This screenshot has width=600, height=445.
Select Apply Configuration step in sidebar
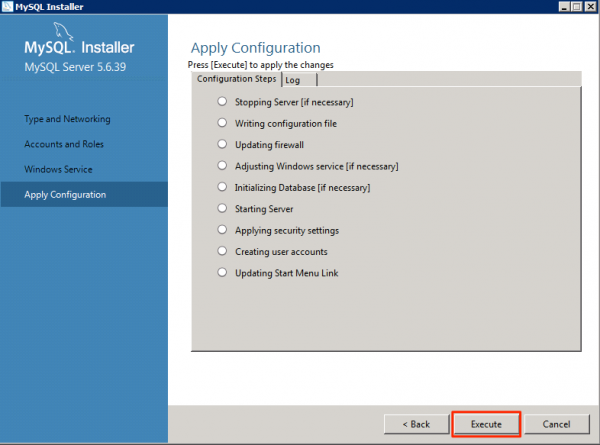pyautogui.click(x=84, y=194)
